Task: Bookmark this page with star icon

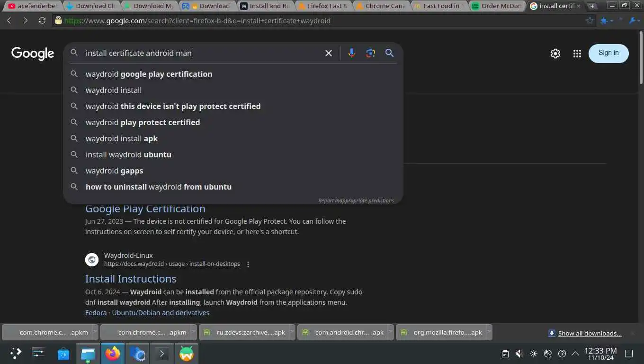Action: 590,20
